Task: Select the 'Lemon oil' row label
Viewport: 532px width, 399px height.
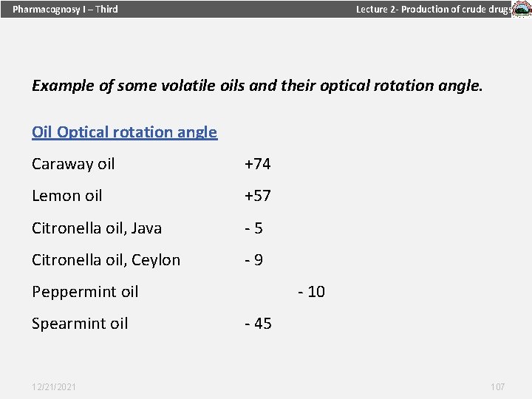Action: point(67,196)
